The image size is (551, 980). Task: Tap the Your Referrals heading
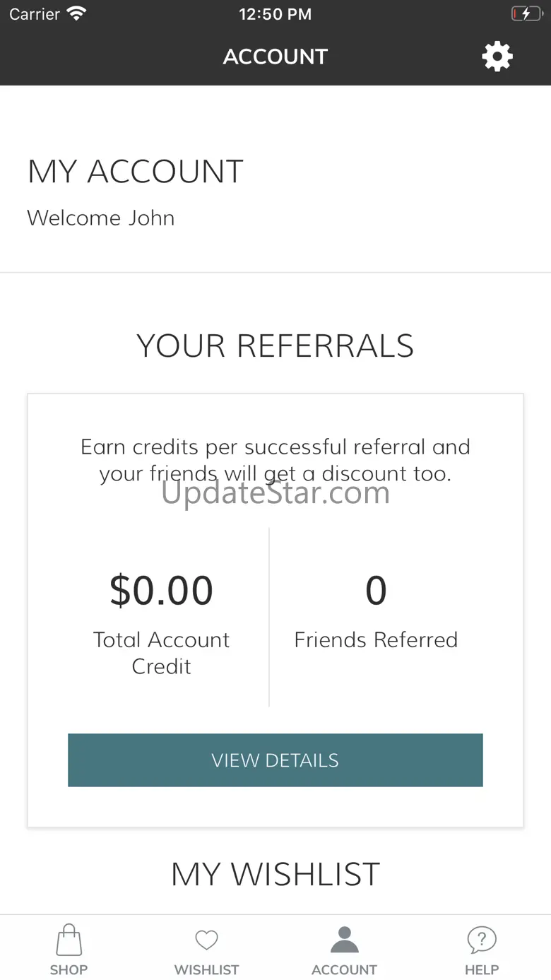coord(275,346)
